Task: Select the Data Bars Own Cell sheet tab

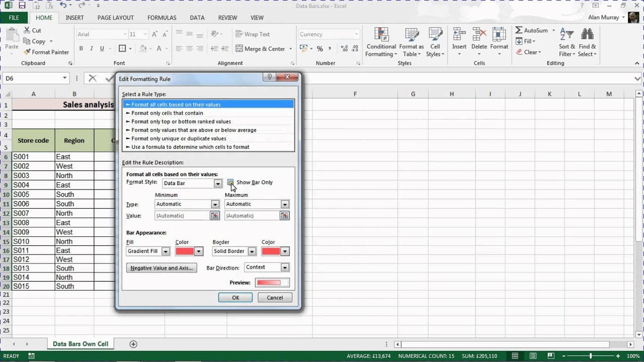Action: click(80, 344)
